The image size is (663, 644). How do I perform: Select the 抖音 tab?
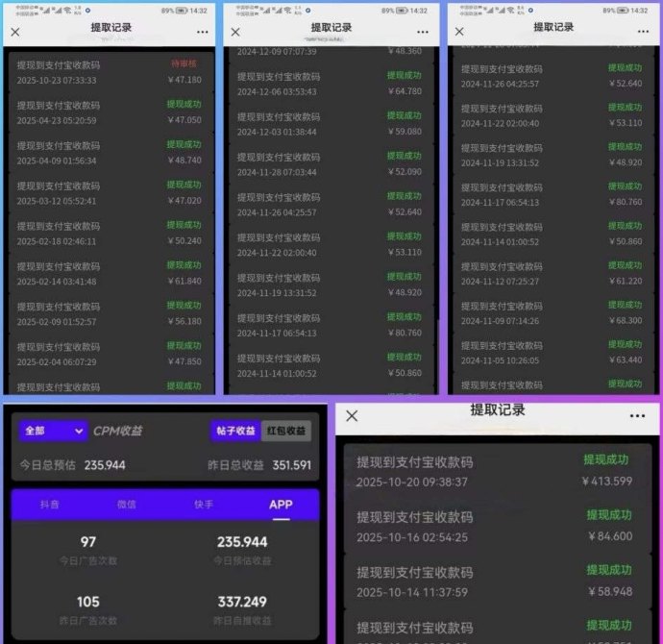pyautogui.click(x=49, y=504)
